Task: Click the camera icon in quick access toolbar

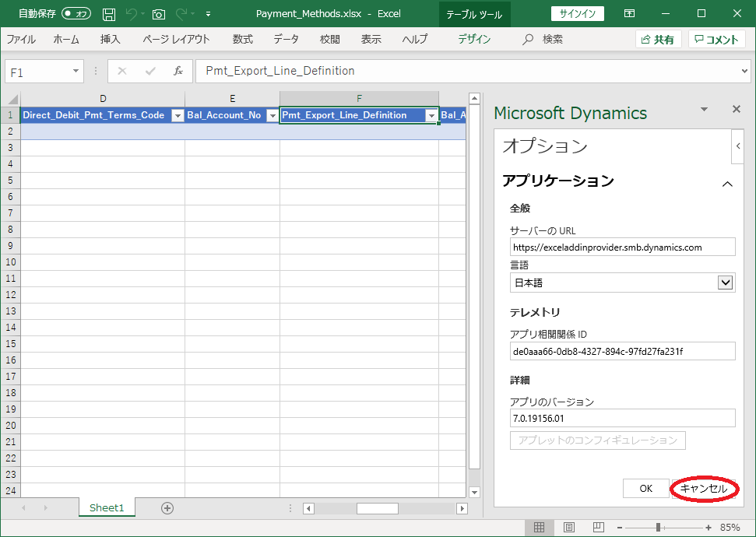Action: 159,15
